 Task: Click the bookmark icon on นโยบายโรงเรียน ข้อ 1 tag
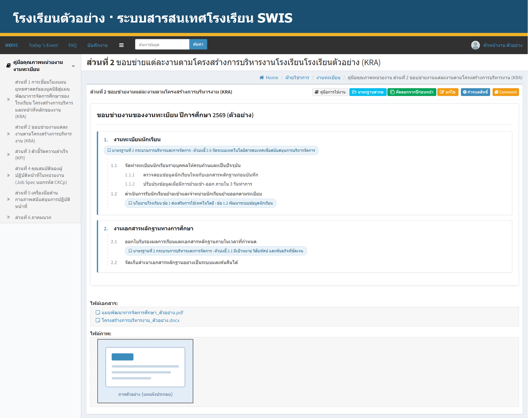click(x=130, y=203)
